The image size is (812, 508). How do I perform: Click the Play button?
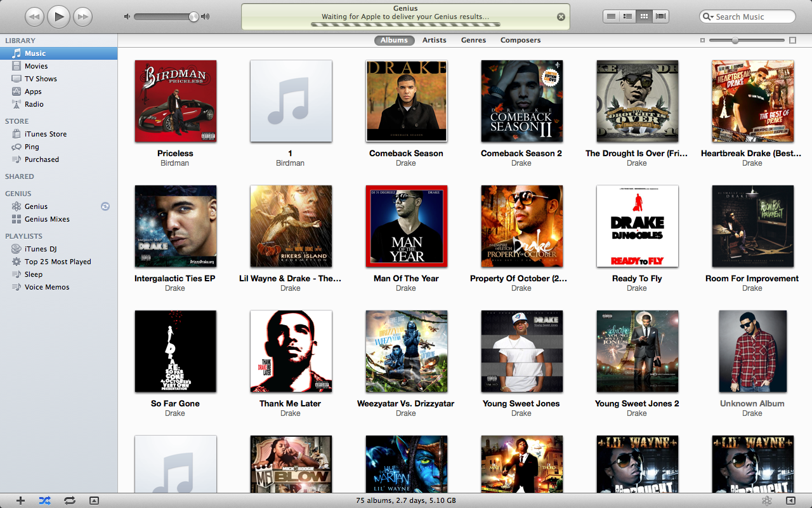click(58, 17)
